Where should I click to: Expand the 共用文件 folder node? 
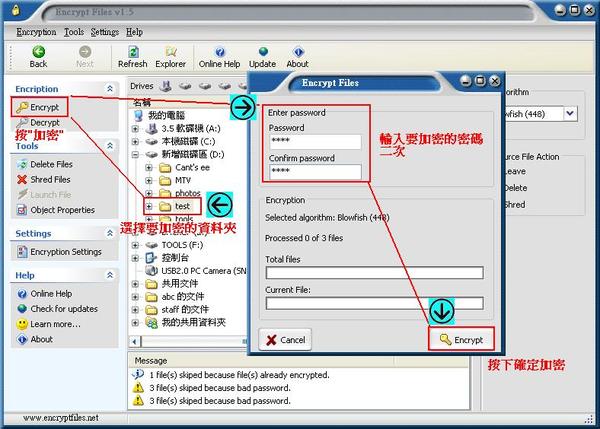135,284
